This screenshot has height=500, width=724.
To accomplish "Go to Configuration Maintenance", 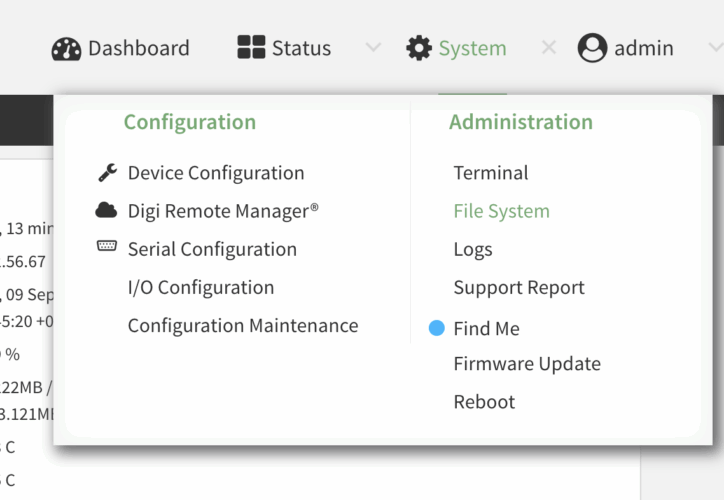I will click(x=242, y=325).
